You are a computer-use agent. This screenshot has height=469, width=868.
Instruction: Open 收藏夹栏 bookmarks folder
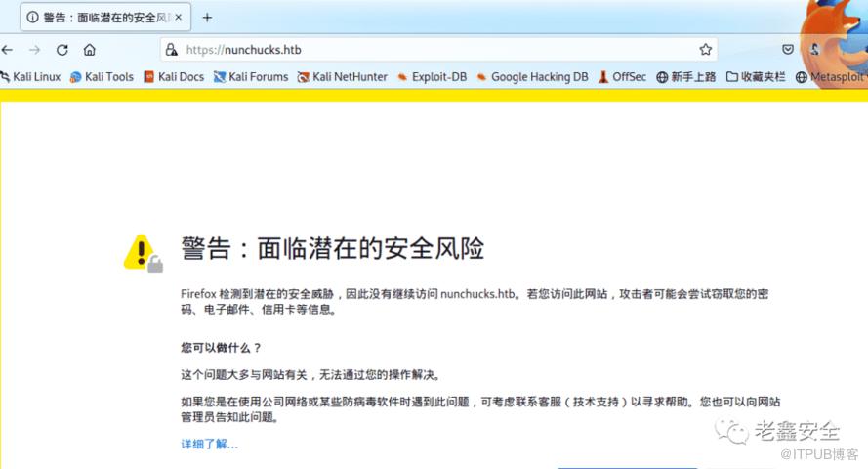click(x=756, y=77)
